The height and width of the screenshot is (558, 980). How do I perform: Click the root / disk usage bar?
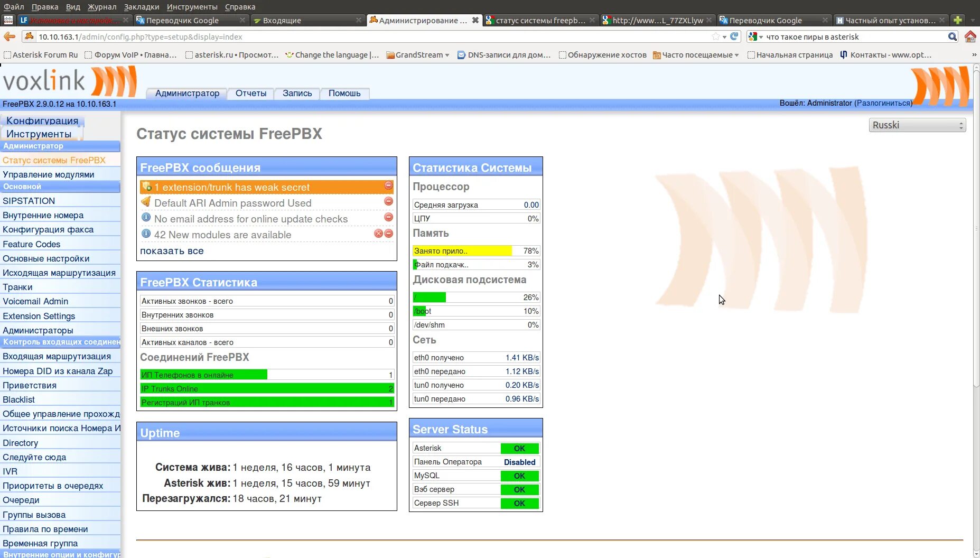475,297
